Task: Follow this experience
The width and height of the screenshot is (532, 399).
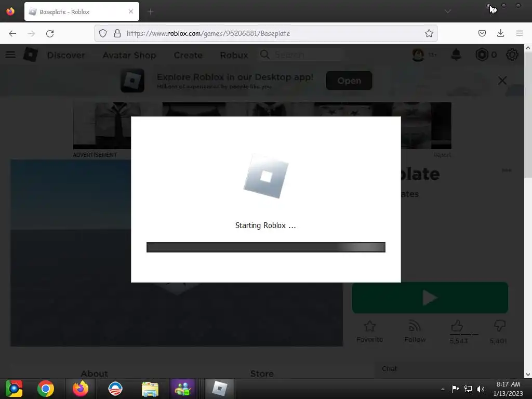Action: [x=415, y=331]
